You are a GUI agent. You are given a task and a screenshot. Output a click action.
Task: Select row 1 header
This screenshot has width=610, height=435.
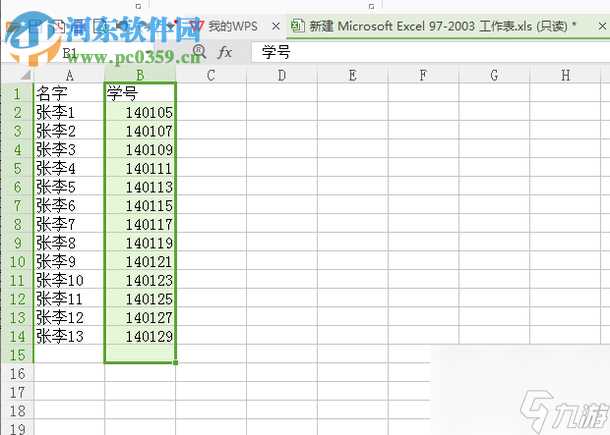17,93
